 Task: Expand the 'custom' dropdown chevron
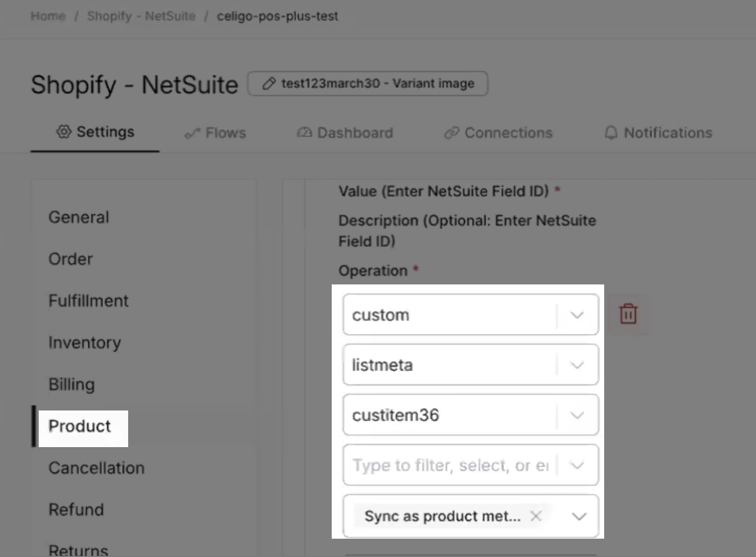(577, 315)
